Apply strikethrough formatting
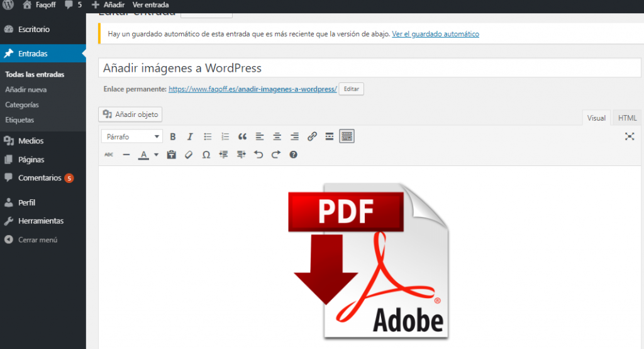The image size is (644, 349). point(109,155)
